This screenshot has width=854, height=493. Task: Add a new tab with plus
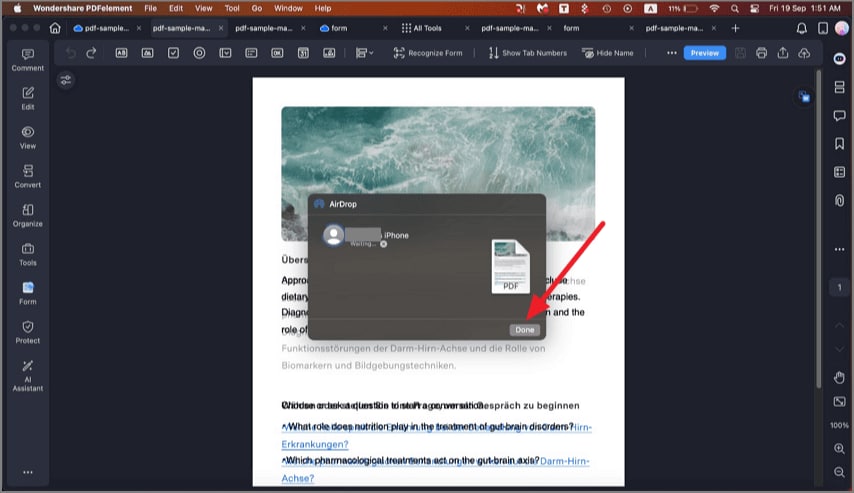[x=735, y=28]
